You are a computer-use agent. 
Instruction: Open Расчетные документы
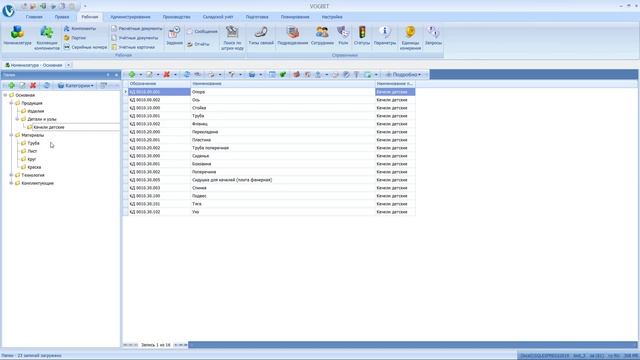click(x=137, y=29)
